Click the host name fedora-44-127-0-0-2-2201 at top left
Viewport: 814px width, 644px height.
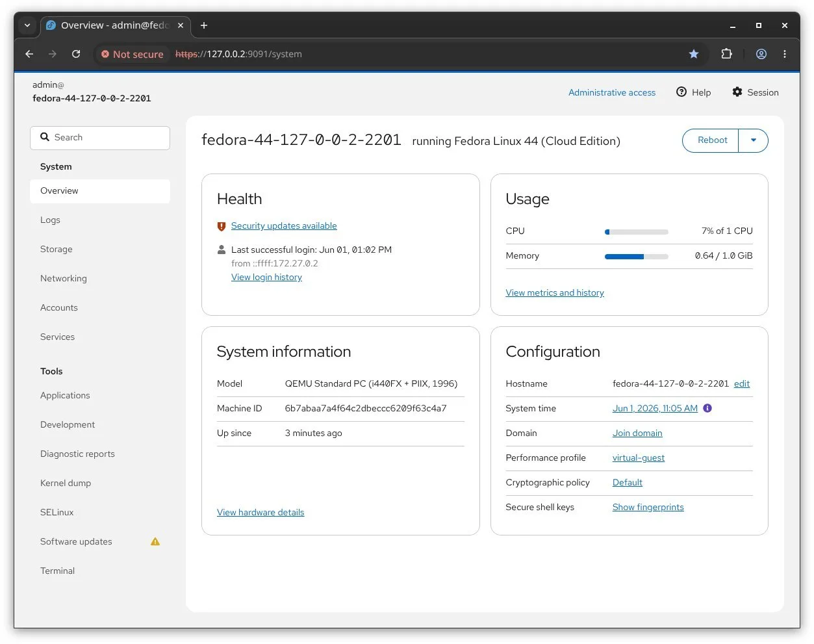(x=92, y=99)
